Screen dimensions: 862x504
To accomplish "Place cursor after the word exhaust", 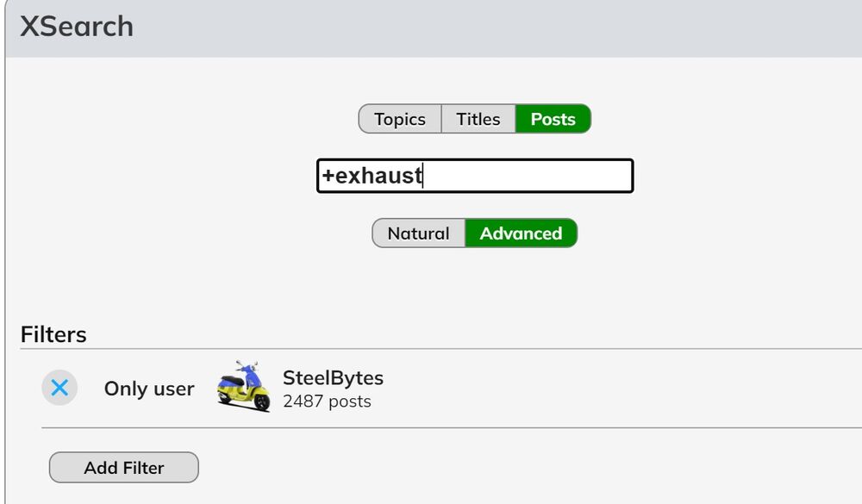I will 422,176.
